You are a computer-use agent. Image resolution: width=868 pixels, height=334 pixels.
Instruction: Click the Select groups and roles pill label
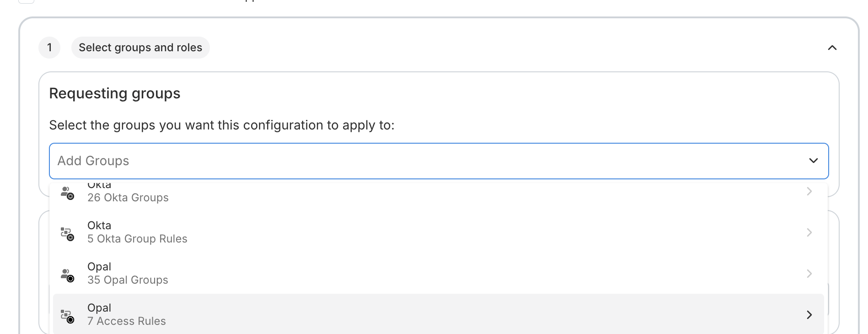(x=140, y=47)
